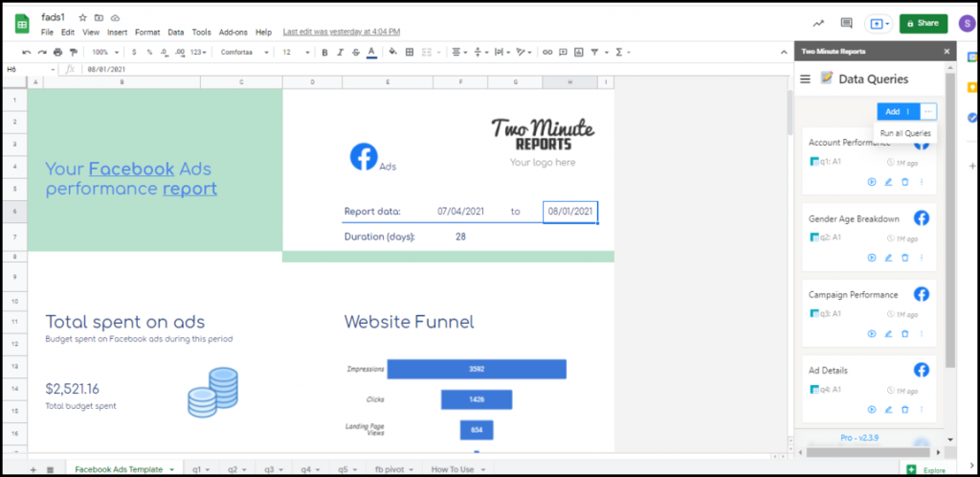Image resolution: width=980 pixels, height=477 pixels.
Task: Open the all sheets list icon
Action: [50, 469]
